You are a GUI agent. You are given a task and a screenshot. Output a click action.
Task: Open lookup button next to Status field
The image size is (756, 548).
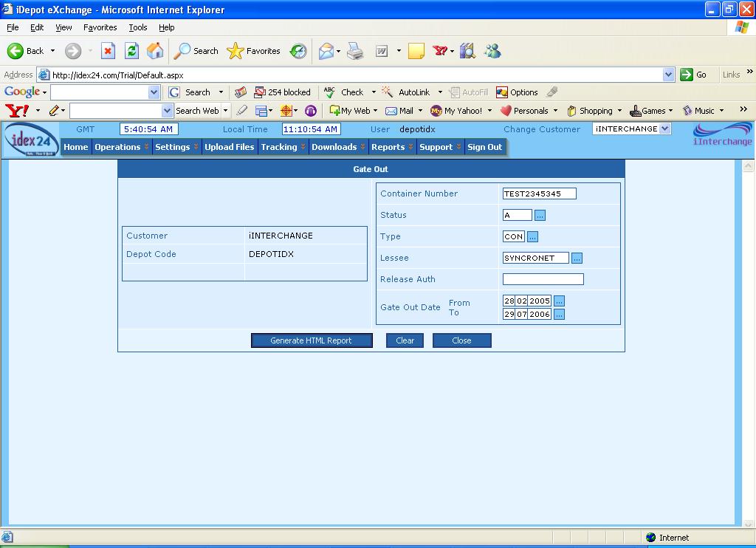click(540, 215)
